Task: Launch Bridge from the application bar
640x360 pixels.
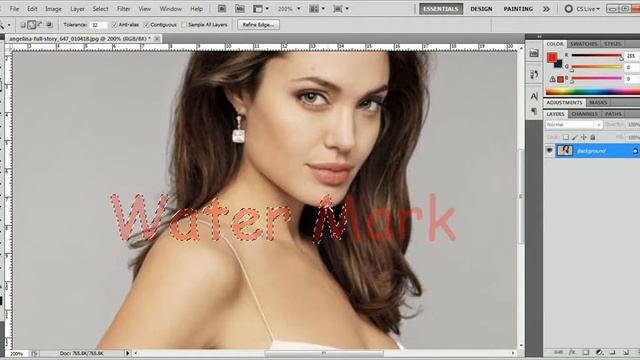Action: (222, 9)
